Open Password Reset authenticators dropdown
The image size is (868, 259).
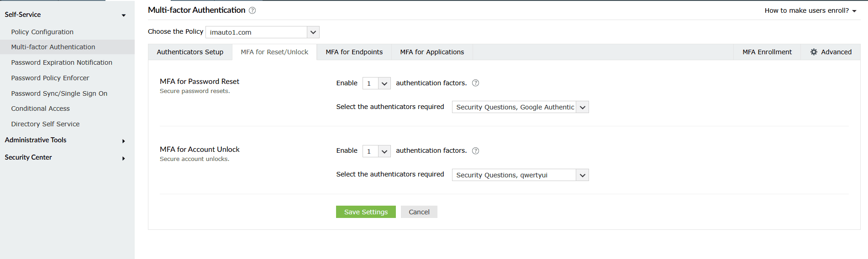point(582,107)
